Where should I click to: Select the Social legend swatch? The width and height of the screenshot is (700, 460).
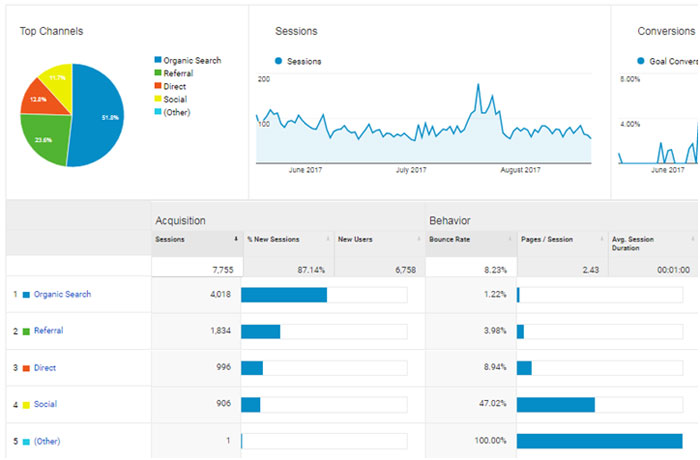click(158, 98)
